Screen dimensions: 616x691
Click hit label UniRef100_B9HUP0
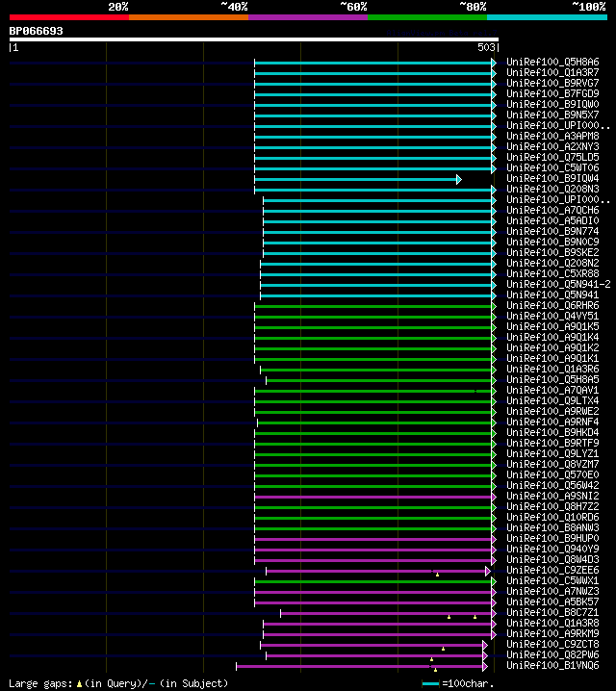tap(552, 538)
